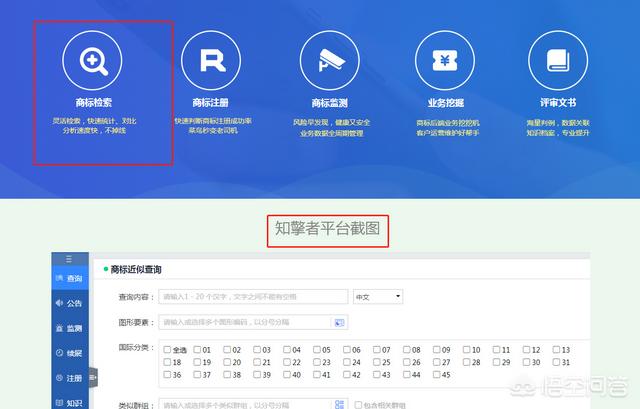The height and width of the screenshot is (409, 640).
Task: Click the 续展 clock icon in sidebar
Action: [59, 353]
